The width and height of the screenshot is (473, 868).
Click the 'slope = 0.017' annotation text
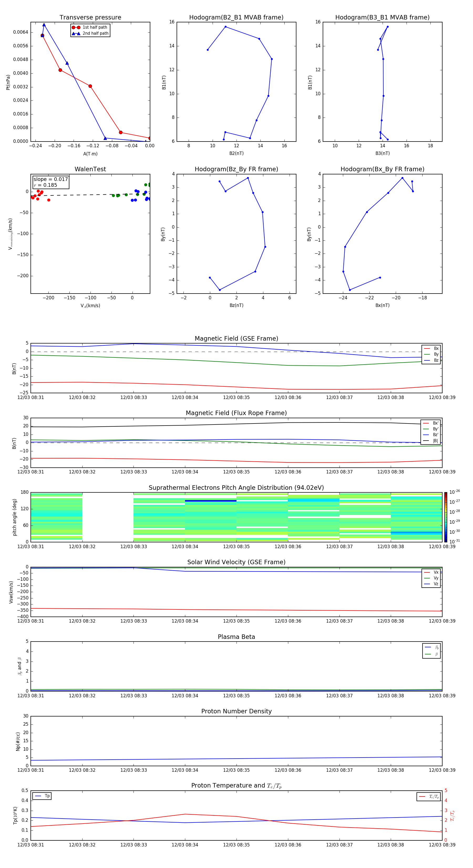51,179
